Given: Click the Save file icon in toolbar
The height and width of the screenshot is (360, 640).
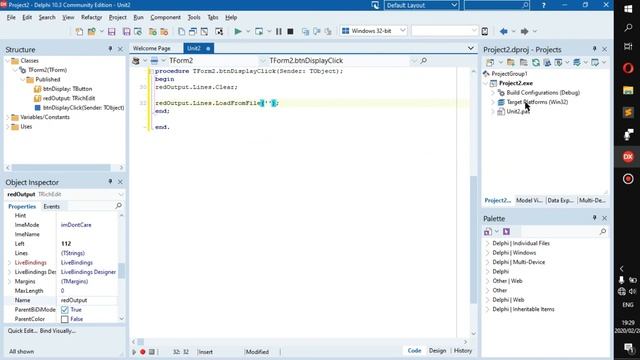Looking at the screenshot, I should click(111, 31).
